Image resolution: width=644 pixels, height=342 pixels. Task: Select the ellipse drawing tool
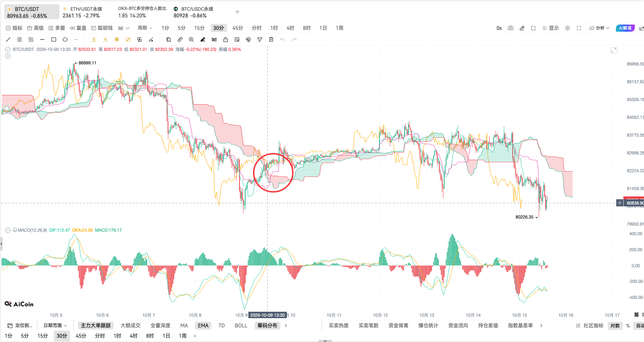tap(65, 40)
